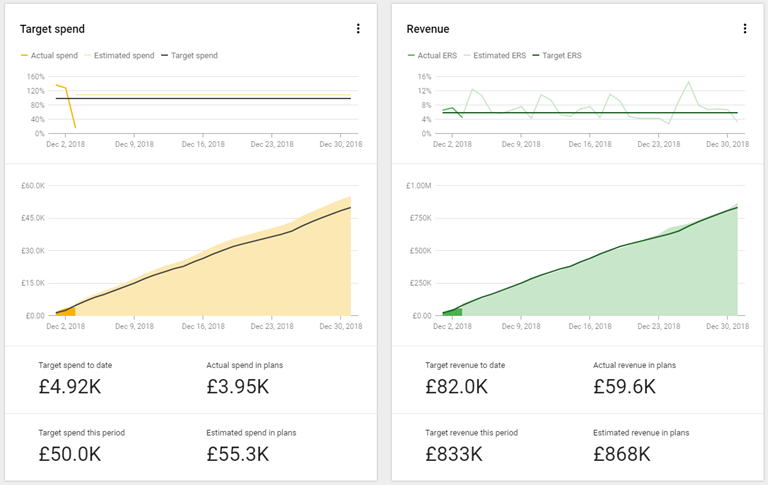This screenshot has width=768, height=485.
Task: Click the 'Target revenue to date' label
Action: 465,365
